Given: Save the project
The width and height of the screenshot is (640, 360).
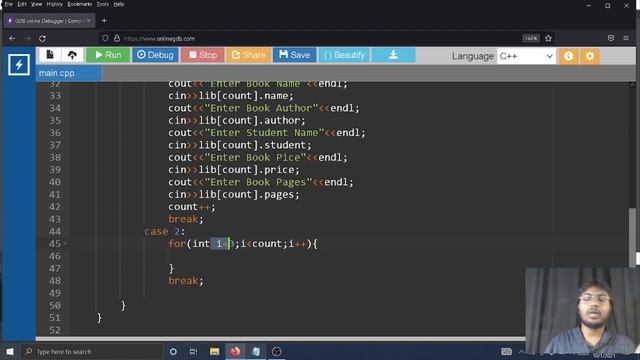Looking at the screenshot, I should pos(294,55).
